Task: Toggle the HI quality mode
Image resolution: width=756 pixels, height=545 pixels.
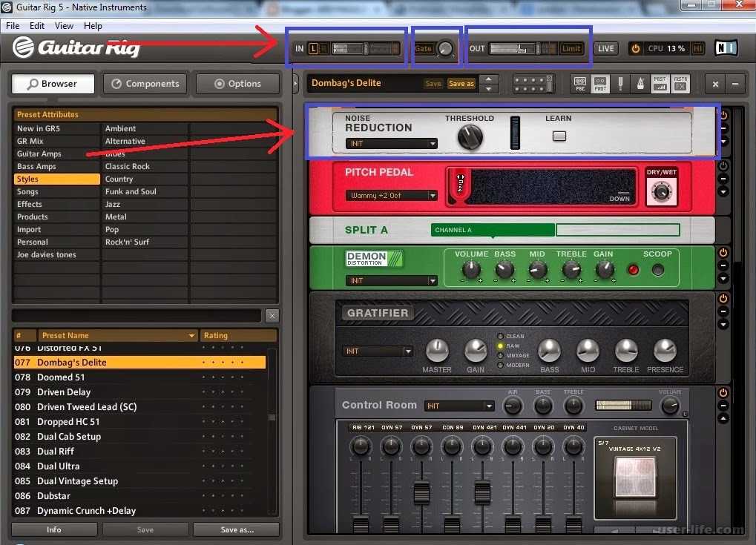Action: (x=697, y=48)
